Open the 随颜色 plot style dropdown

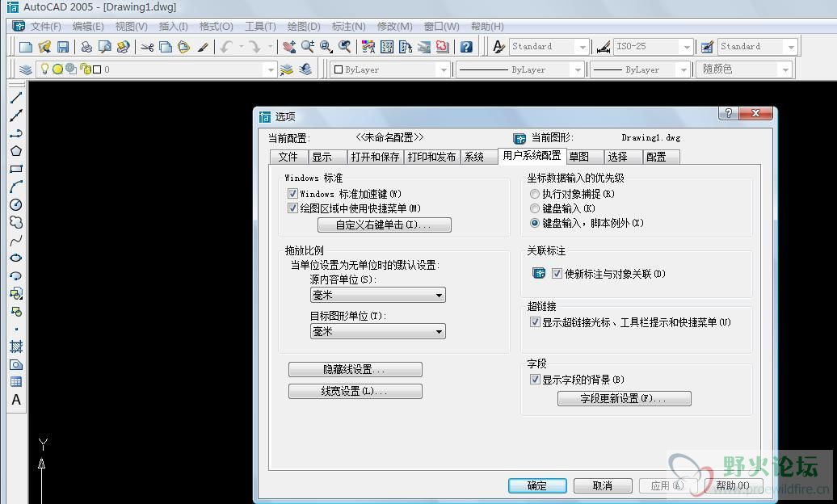pyautogui.click(x=744, y=69)
